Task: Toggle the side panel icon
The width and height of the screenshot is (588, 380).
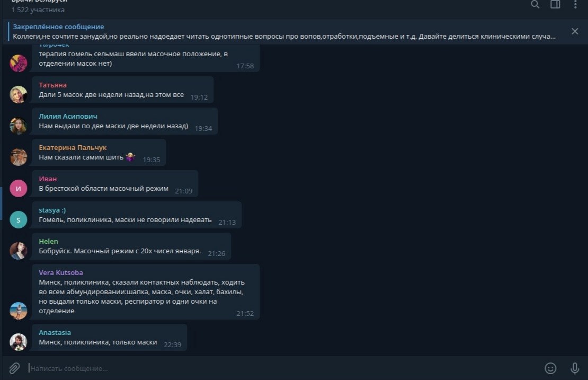Action: (x=555, y=4)
